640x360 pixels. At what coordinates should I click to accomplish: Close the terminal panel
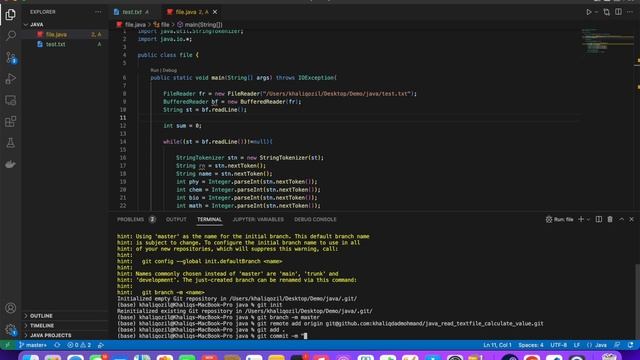point(631,219)
